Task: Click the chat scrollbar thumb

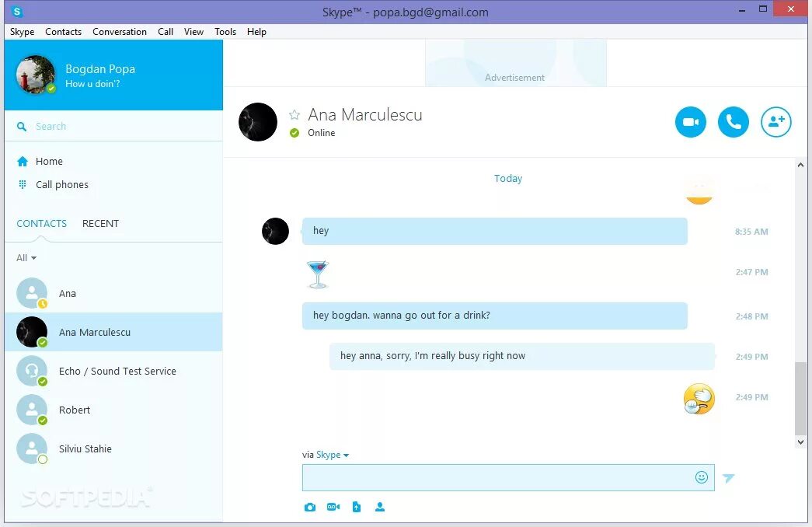Action: pyautogui.click(x=800, y=399)
